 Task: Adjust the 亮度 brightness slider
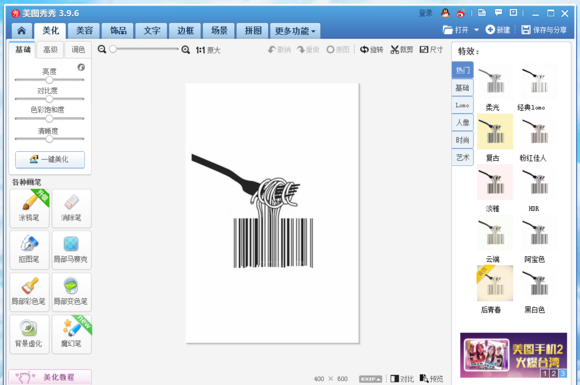[49, 80]
